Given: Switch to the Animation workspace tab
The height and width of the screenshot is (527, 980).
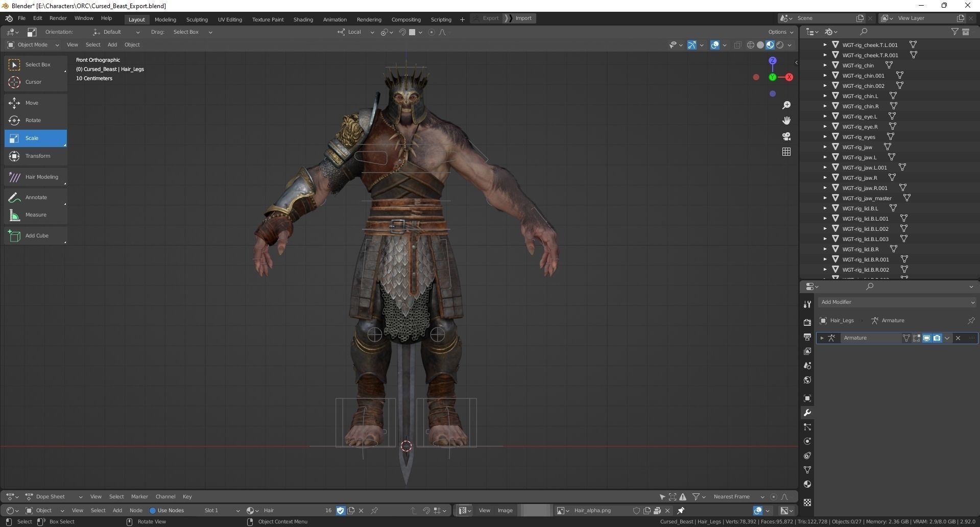Looking at the screenshot, I should pos(334,19).
